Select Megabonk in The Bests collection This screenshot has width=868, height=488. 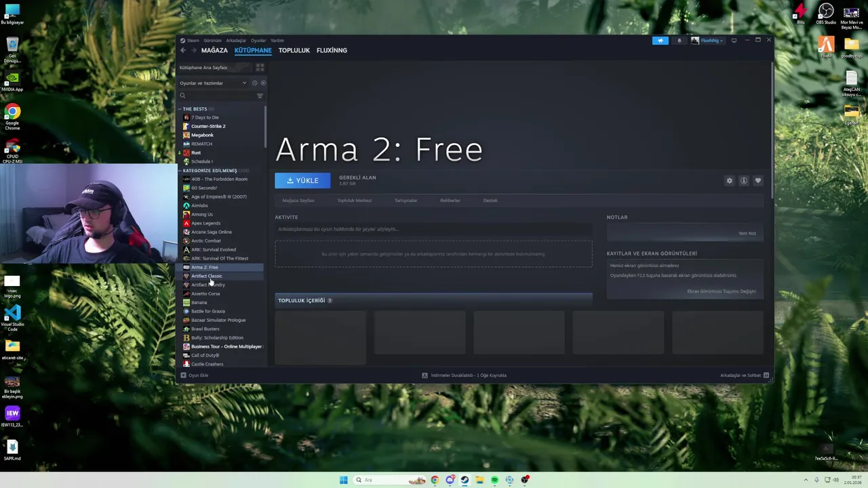pos(202,135)
